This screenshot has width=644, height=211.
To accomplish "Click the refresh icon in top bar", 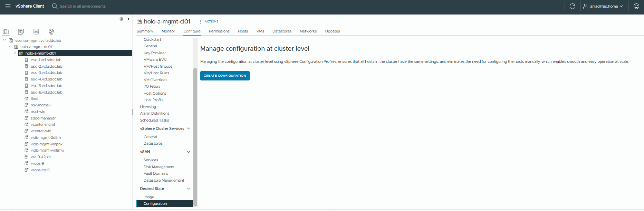I will tap(572, 6).
